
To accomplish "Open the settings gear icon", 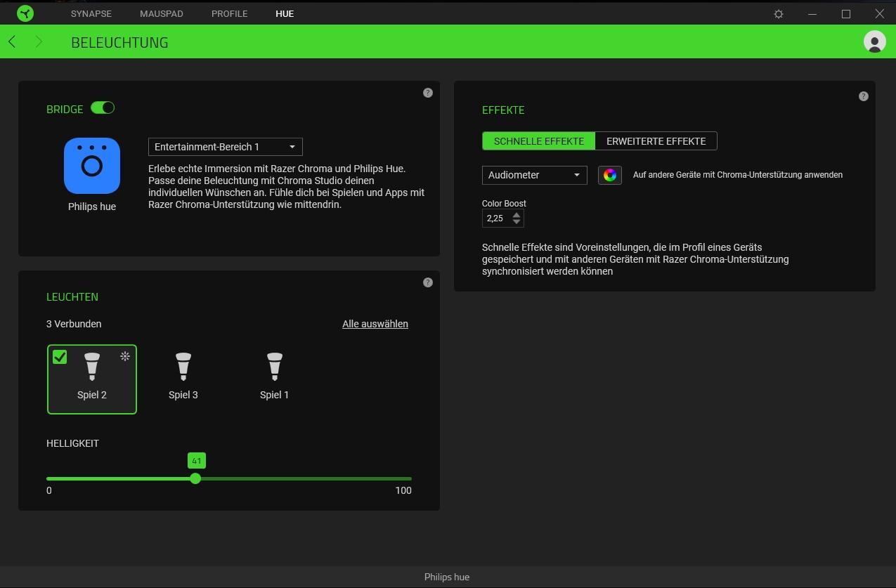I will pyautogui.click(x=779, y=14).
